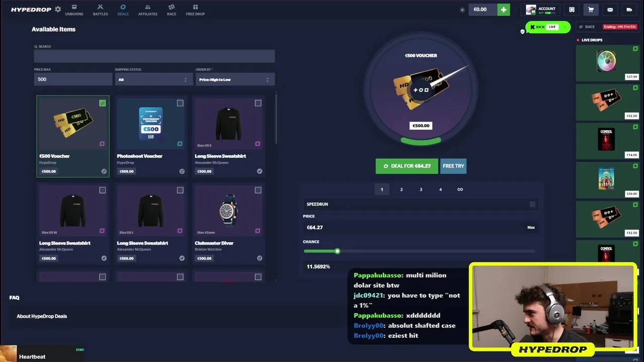Open the Order By dropdown
Screen dimensions: 644x362
coord(235,79)
